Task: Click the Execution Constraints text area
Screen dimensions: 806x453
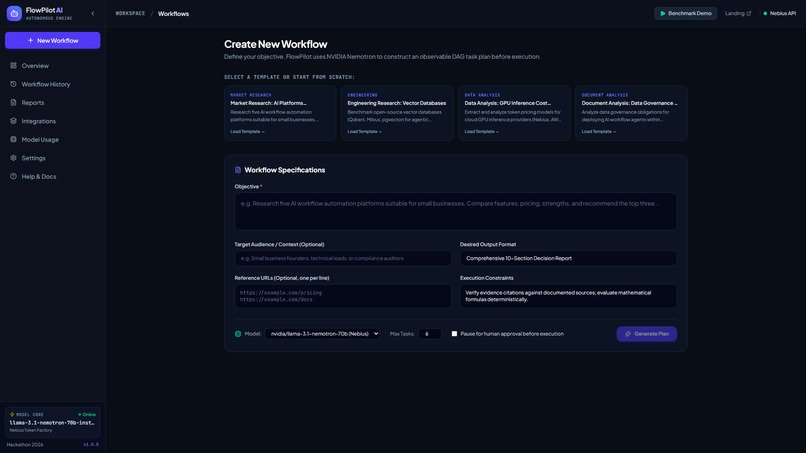Action: coord(568,296)
